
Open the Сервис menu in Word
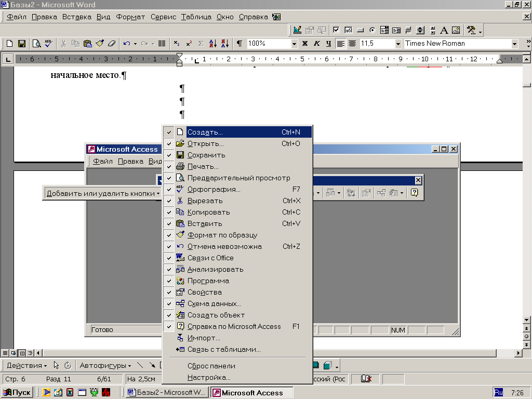pos(163,17)
